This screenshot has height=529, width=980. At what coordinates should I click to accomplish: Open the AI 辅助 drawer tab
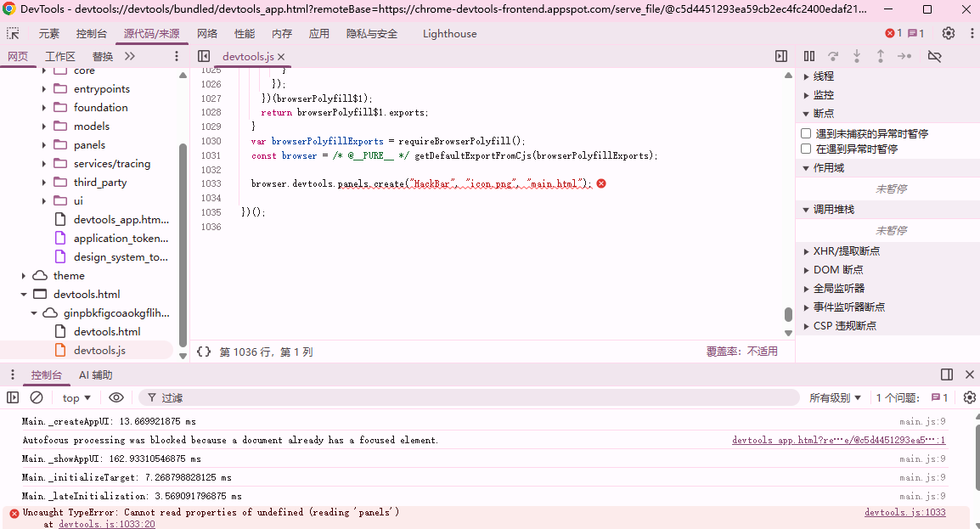96,374
